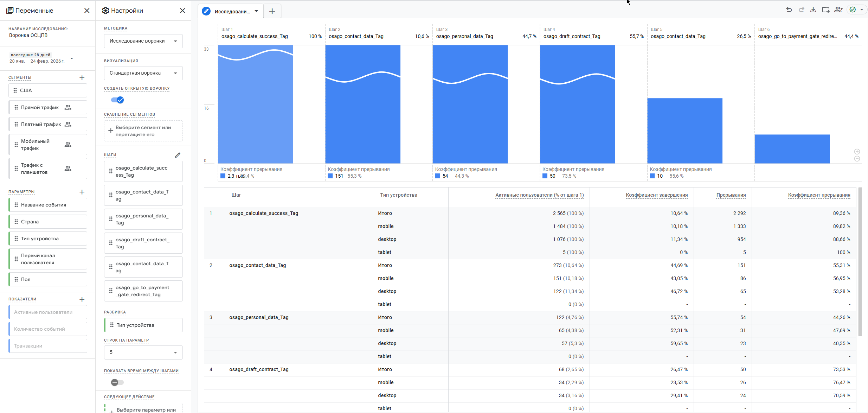Open the visualization type dropdown
Image resolution: width=868 pixels, height=413 pixels.
pos(143,73)
